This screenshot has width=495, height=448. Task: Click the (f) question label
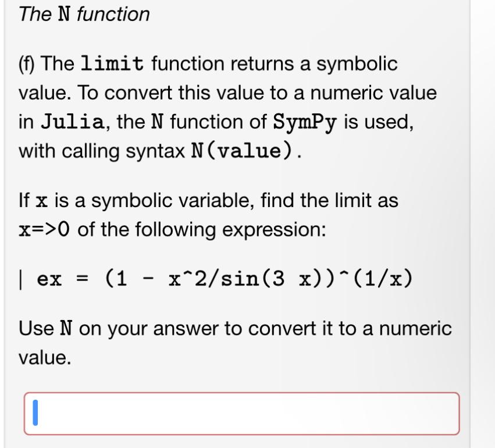[28, 63]
